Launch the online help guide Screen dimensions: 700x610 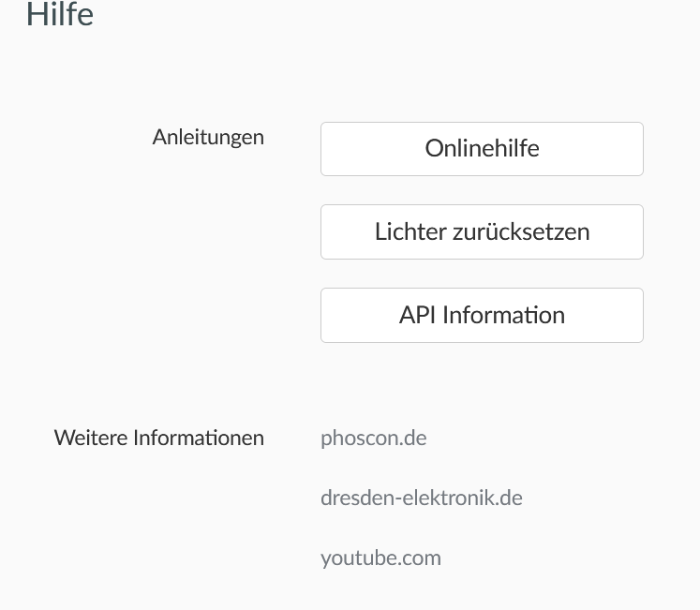click(x=482, y=148)
